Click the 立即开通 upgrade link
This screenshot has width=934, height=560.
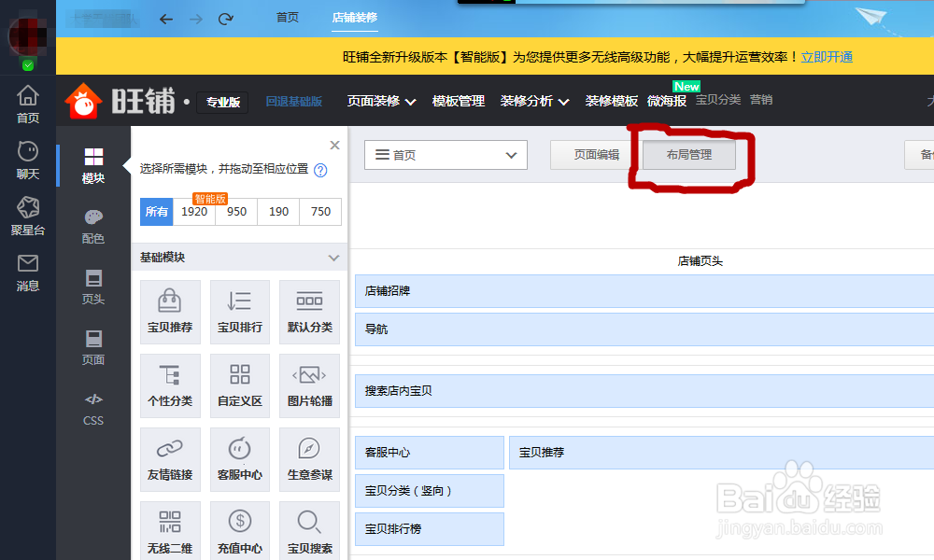tap(827, 57)
